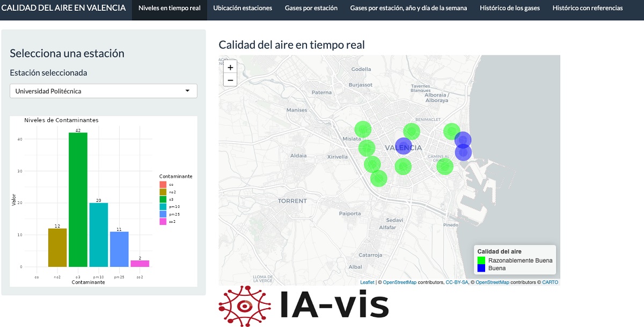This screenshot has width=644, height=327.
Task: Click the map zoom out (−) button
Action: (x=230, y=79)
